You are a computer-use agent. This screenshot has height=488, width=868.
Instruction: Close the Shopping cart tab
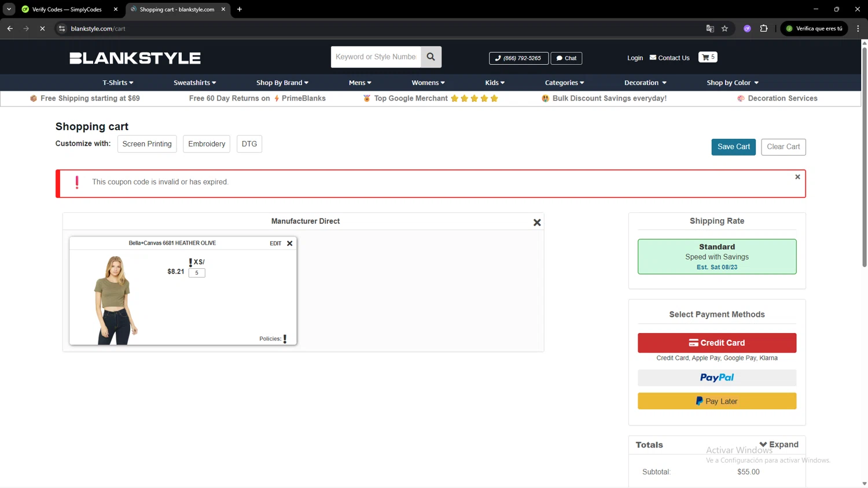[223, 9]
